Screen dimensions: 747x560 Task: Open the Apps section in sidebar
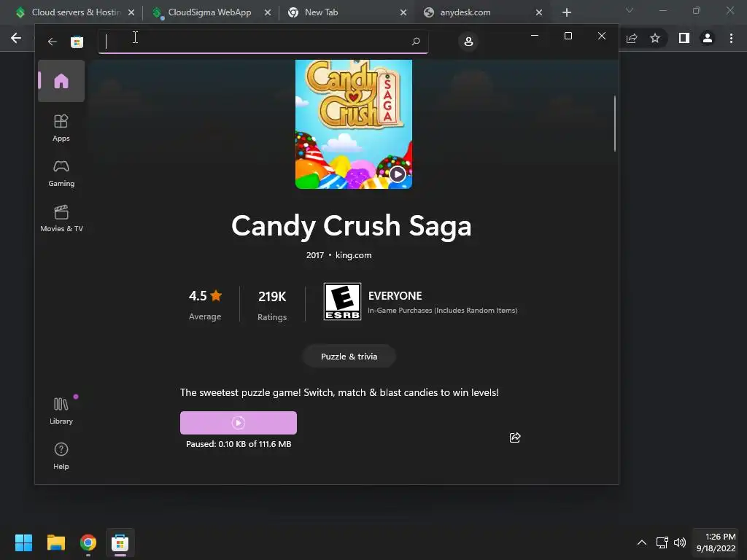click(x=61, y=128)
